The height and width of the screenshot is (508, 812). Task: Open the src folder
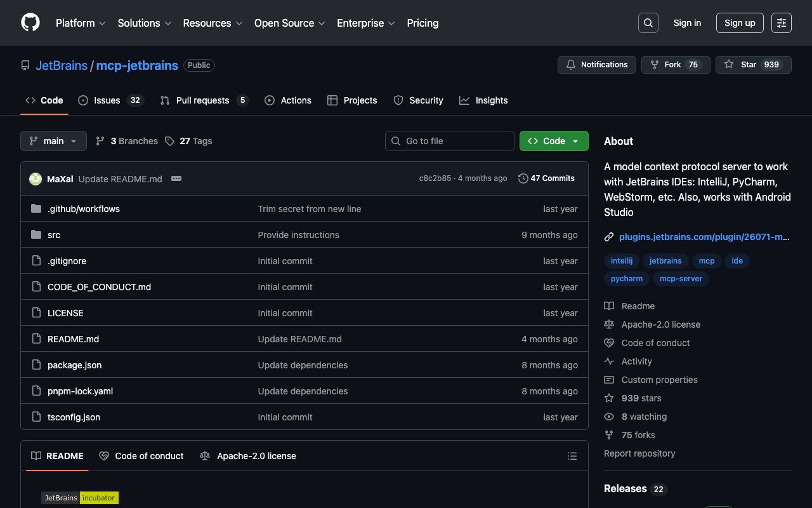[x=54, y=235]
